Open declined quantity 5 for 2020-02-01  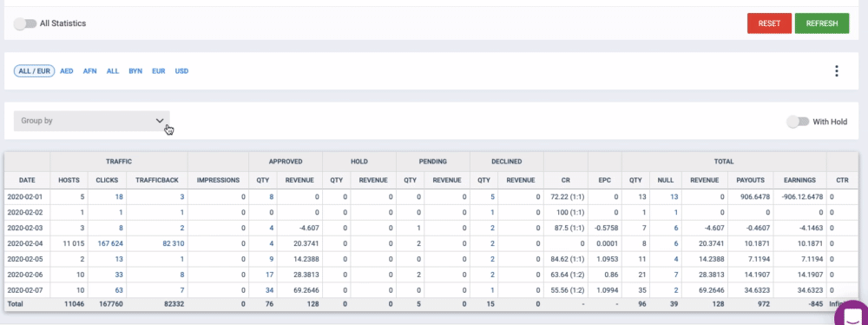click(493, 197)
